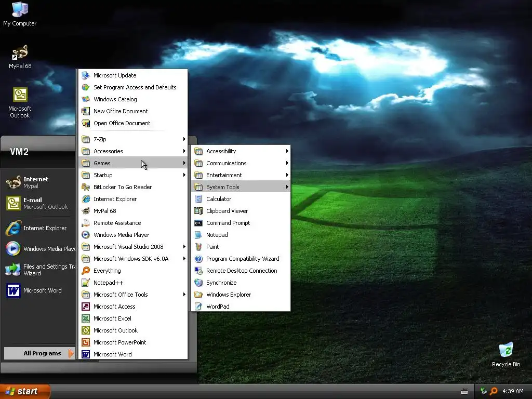The width and height of the screenshot is (532, 399).
Task: Open Windows Catalog entry
Action: pyautogui.click(x=133, y=99)
